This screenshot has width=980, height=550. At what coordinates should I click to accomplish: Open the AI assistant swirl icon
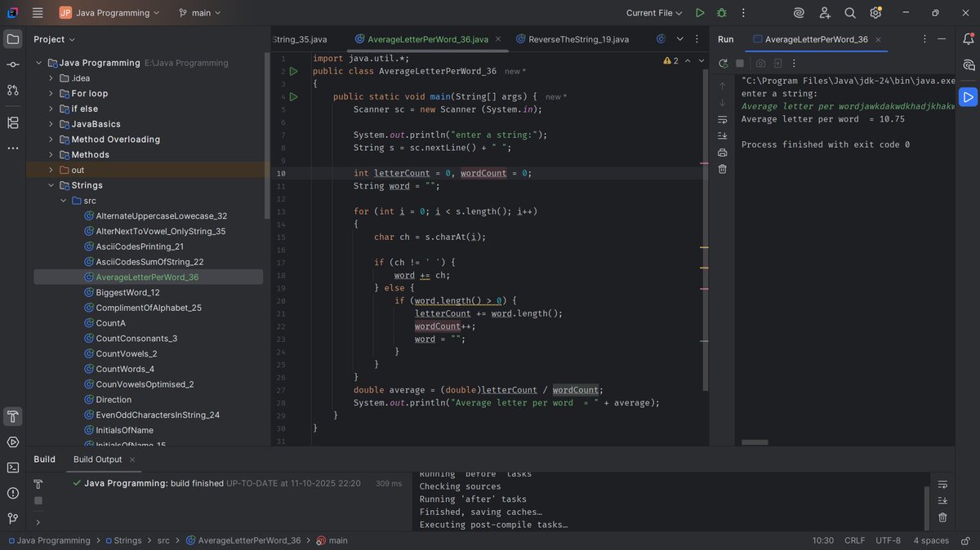tap(800, 13)
